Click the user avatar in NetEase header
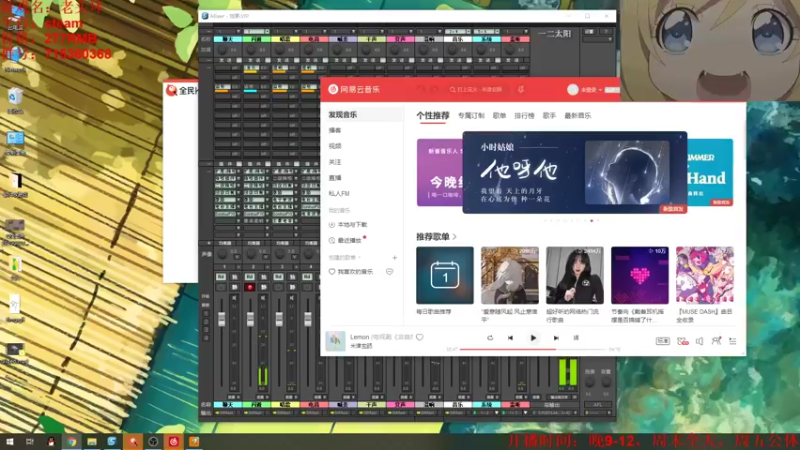This screenshot has height=450, width=800. 572,90
